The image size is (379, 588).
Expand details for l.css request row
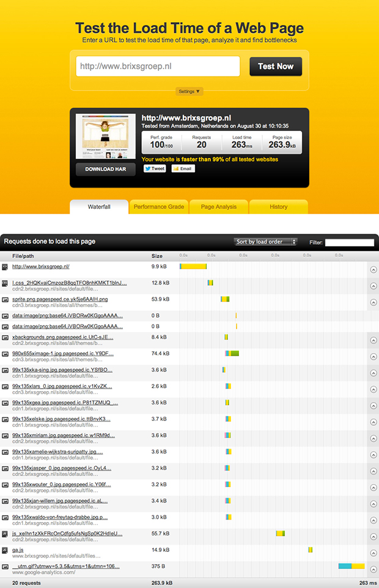(373, 286)
